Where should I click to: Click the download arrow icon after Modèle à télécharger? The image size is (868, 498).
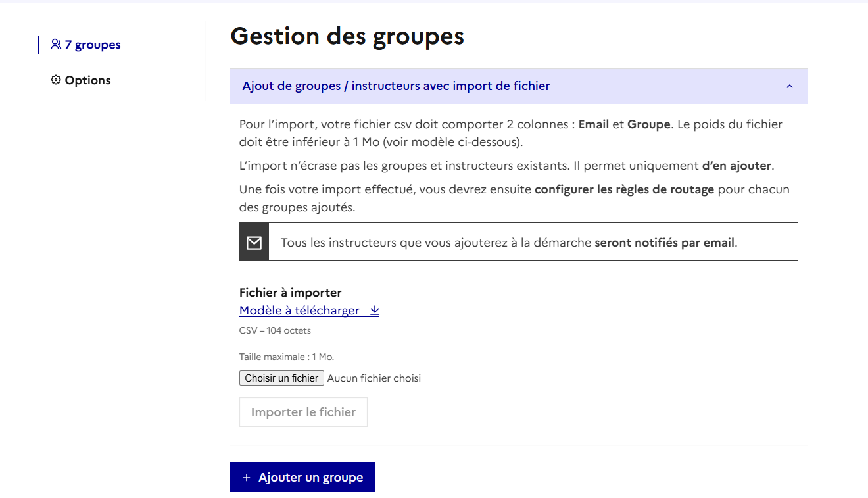tap(374, 311)
